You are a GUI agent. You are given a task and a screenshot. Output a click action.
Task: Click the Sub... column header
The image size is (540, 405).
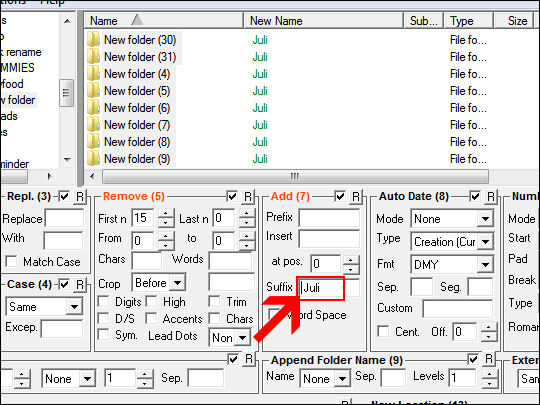423,21
